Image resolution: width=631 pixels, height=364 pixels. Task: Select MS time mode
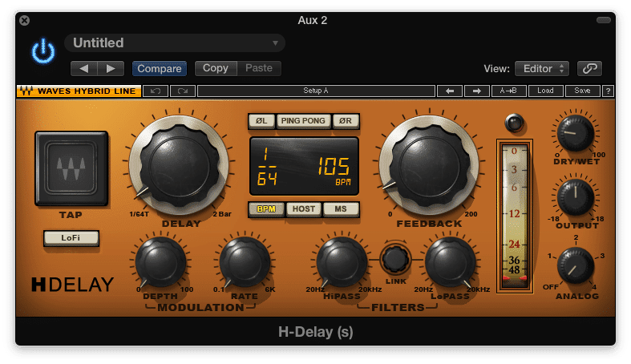tap(341, 209)
